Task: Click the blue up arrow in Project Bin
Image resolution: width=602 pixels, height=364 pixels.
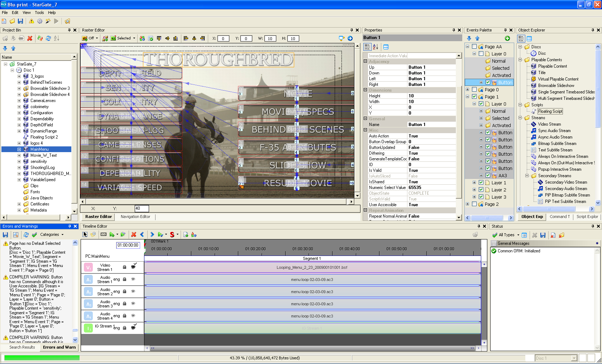Action: point(13,48)
